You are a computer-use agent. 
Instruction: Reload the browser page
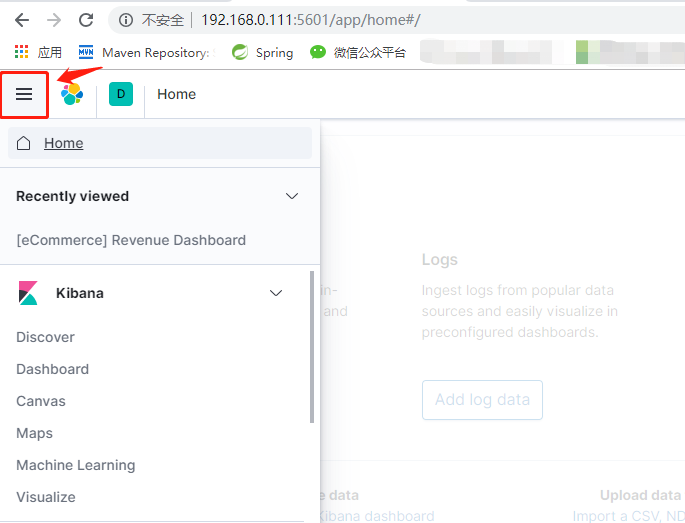point(86,20)
